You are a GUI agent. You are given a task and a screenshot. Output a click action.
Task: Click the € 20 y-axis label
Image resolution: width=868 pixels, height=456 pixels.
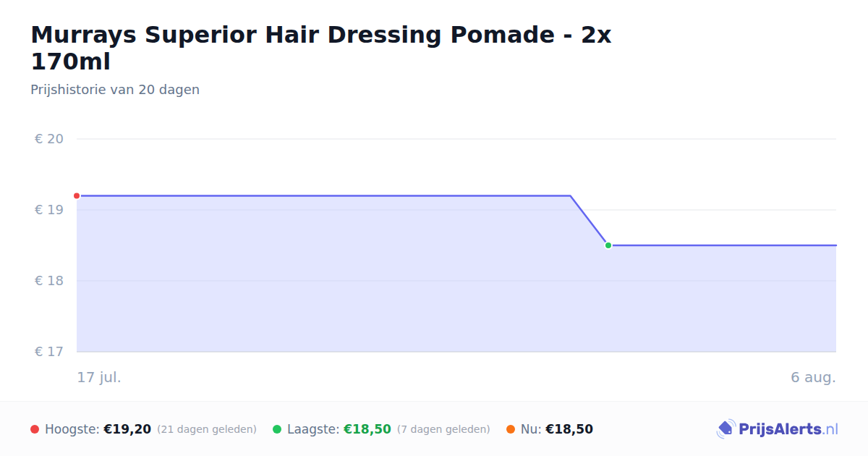tap(49, 139)
